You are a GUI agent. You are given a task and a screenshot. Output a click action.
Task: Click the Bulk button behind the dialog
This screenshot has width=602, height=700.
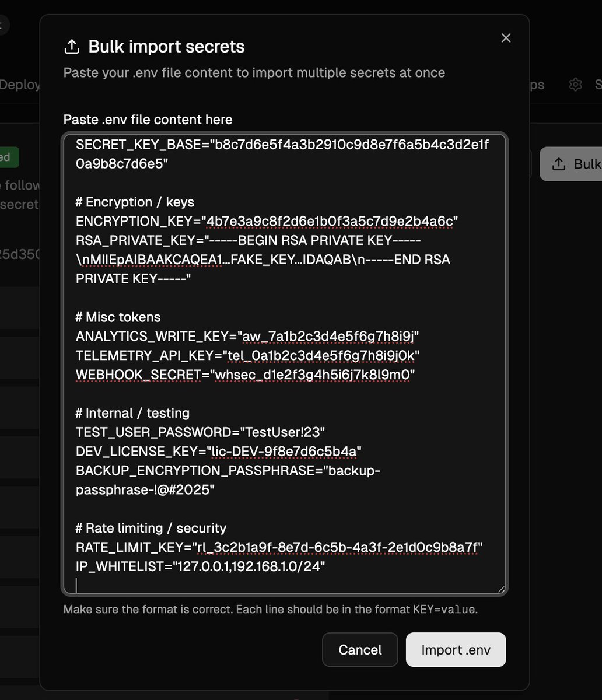pos(572,164)
